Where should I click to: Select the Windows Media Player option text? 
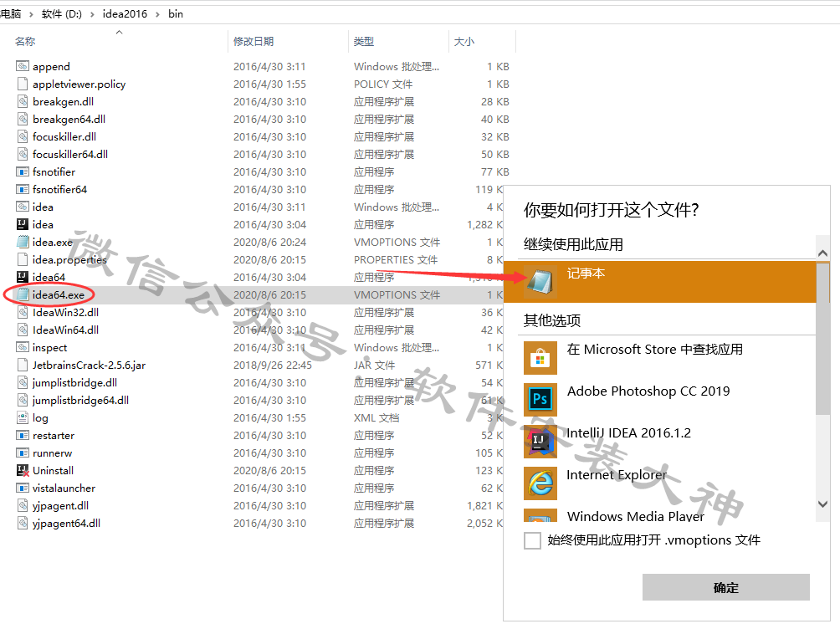click(x=635, y=516)
